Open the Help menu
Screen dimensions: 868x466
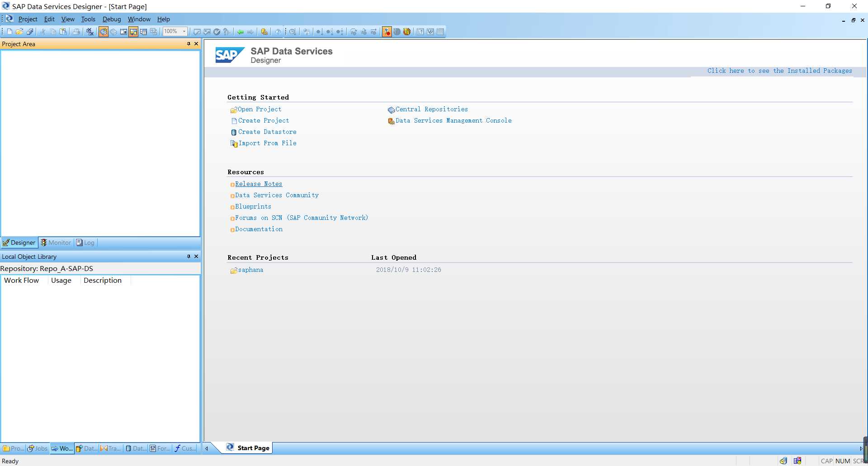[164, 19]
